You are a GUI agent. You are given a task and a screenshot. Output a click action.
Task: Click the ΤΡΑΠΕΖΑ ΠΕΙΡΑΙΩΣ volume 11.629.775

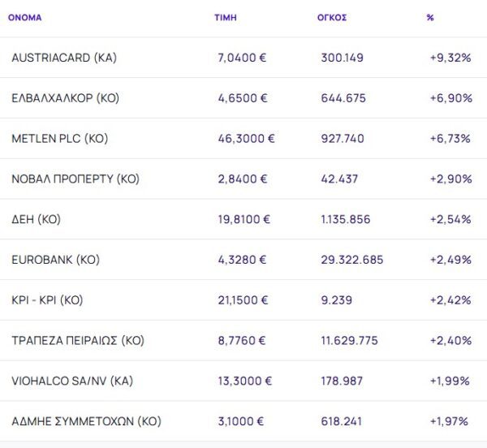[349, 341]
